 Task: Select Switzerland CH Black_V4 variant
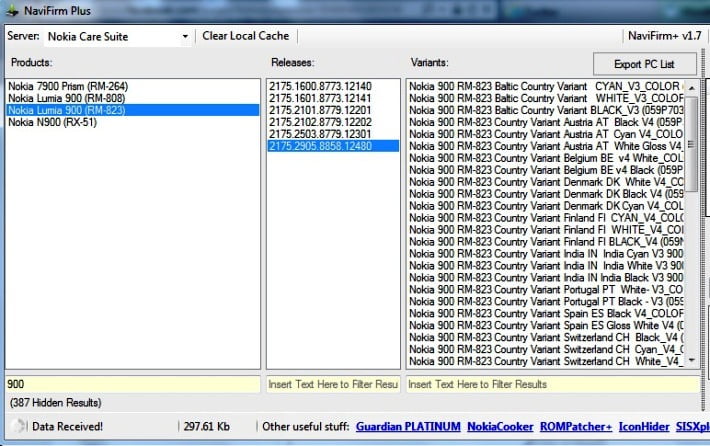pyautogui.click(x=546, y=337)
